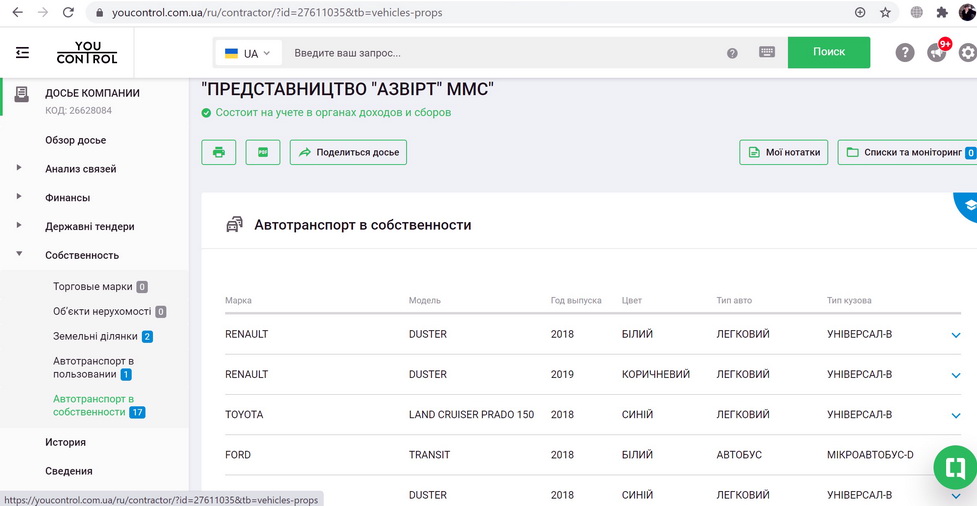
Task: Click Поделиться досье button
Action: tap(348, 152)
